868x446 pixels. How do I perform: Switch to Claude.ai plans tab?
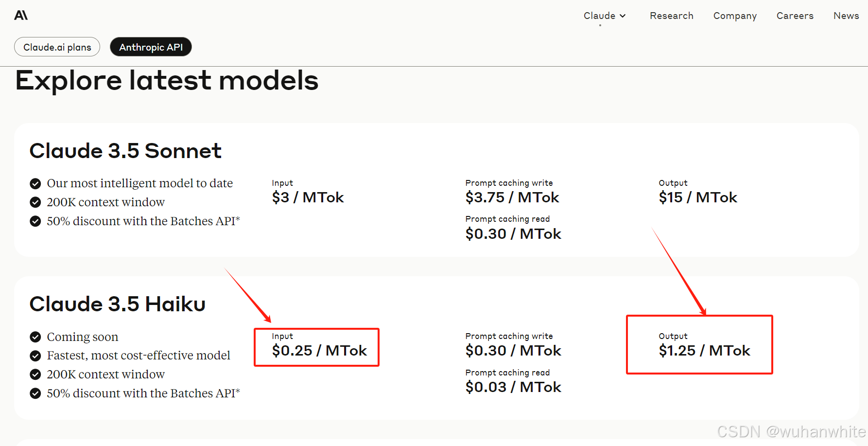tap(57, 47)
